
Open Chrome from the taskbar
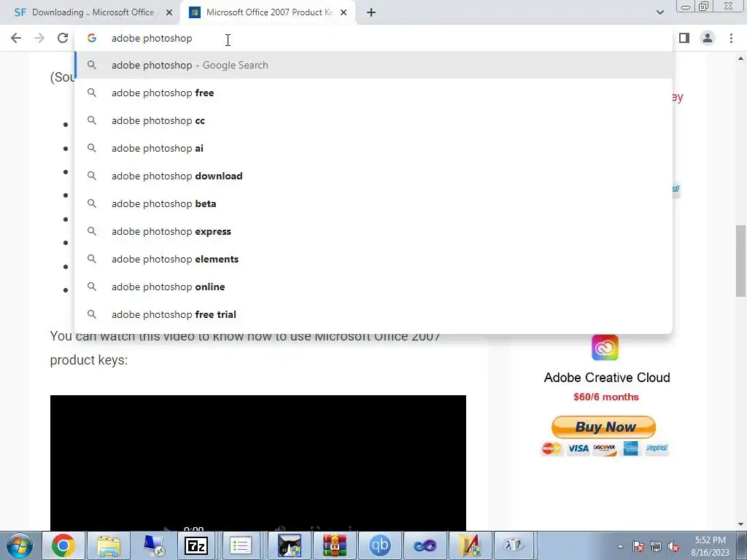[63, 545]
